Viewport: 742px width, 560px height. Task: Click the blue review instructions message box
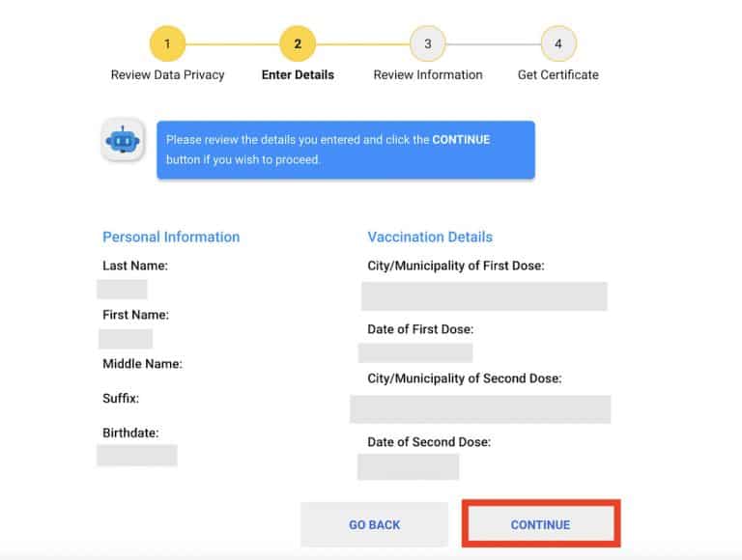tap(346, 150)
